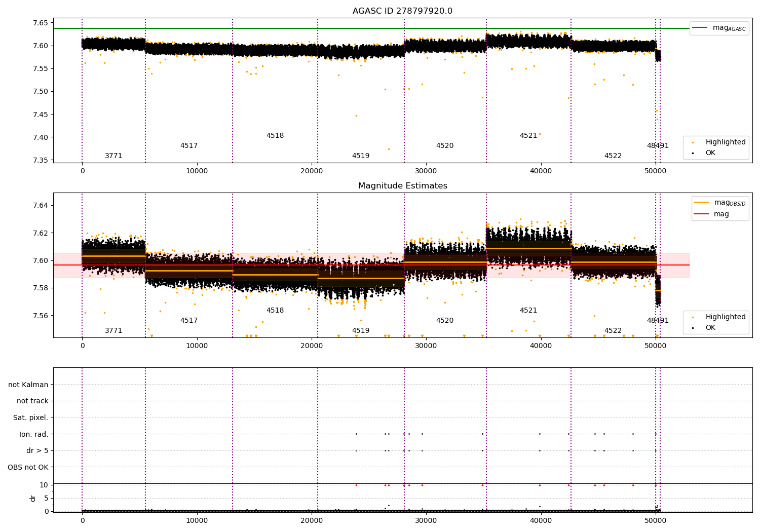Click OBSID label 4518 in the Magnitude Estimates plot
The image size is (760, 532).
tap(275, 311)
